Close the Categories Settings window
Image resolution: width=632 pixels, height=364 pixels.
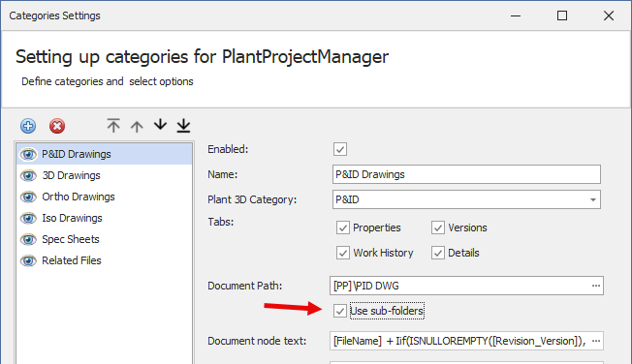[609, 15]
